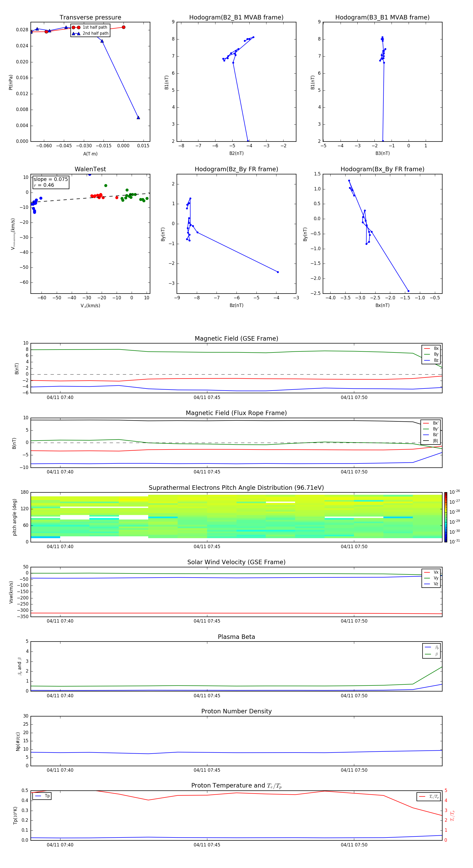Click the 'Plasma Beta' plot title

(x=236, y=637)
